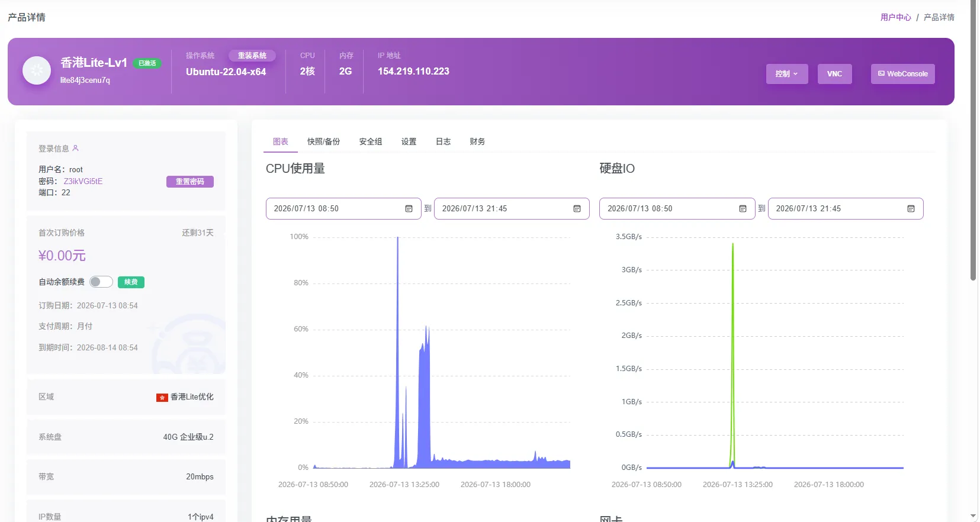Viewport: 980px width, 522px height.
Task: Toggle the 自动余额续费 switch
Action: click(101, 282)
